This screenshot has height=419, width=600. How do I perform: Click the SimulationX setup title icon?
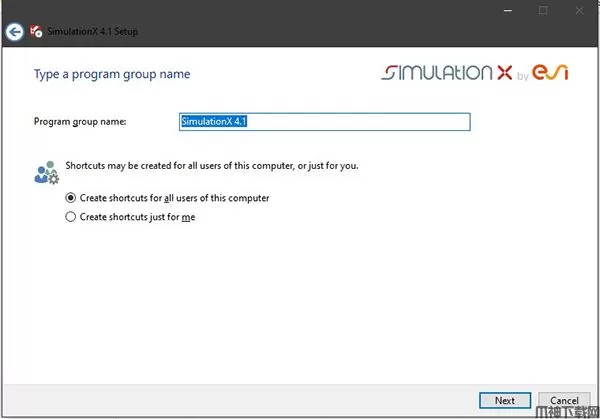click(36, 31)
